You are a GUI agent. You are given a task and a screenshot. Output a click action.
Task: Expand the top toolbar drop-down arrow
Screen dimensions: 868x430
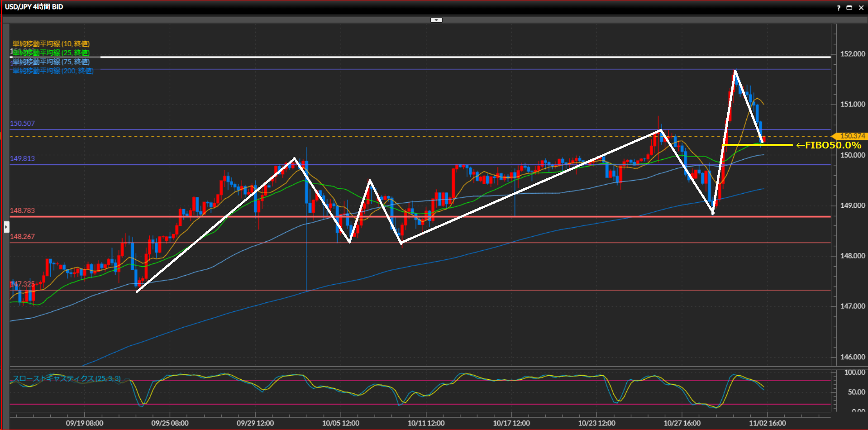pos(436,20)
